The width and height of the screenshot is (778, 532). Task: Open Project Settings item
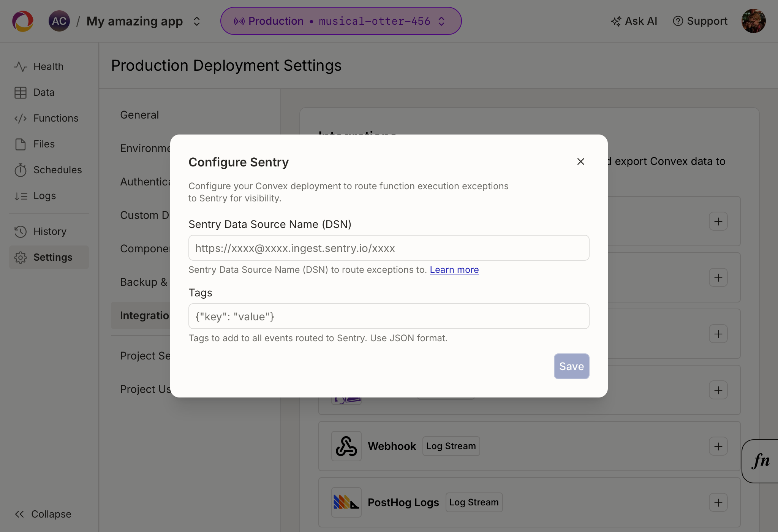(x=145, y=356)
